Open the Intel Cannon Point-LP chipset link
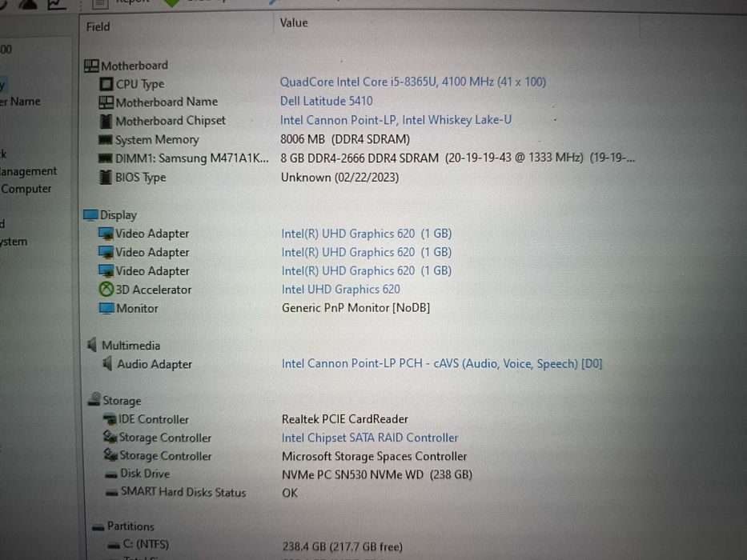Image resolution: width=747 pixels, height=560 pixels. (396, 120)
